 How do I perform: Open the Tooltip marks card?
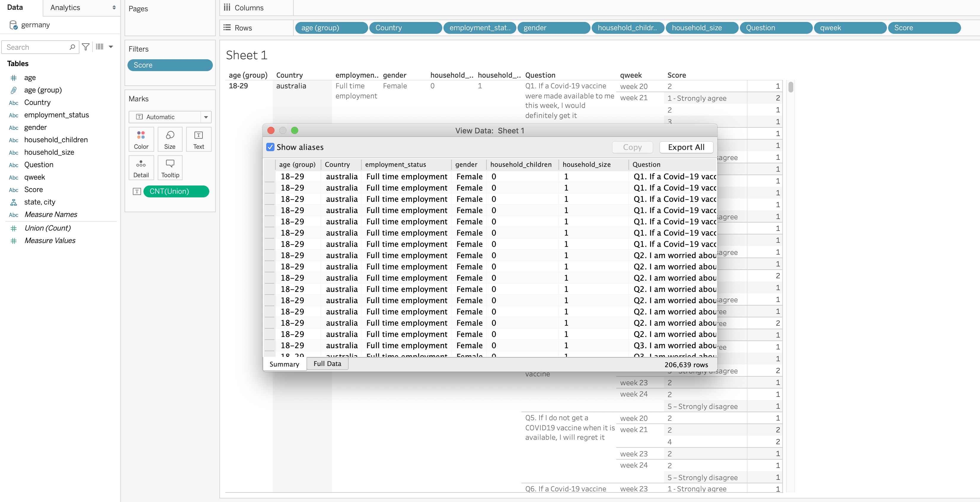(170, 164)
